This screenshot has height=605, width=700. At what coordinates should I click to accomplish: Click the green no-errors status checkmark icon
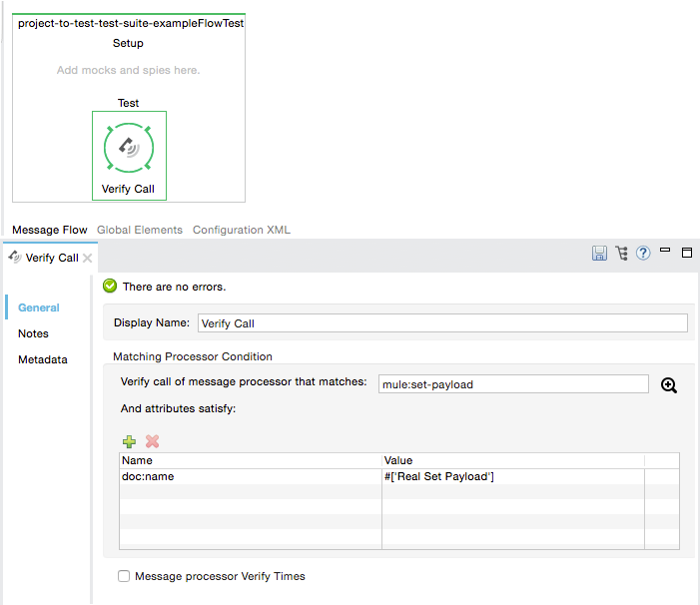click(x=110, y=286)
